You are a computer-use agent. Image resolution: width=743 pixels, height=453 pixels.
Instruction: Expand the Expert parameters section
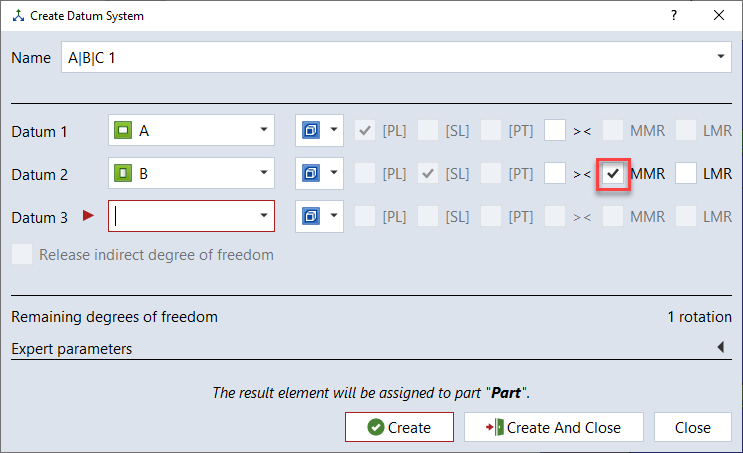pyautogui.click(x=720, y=349)
